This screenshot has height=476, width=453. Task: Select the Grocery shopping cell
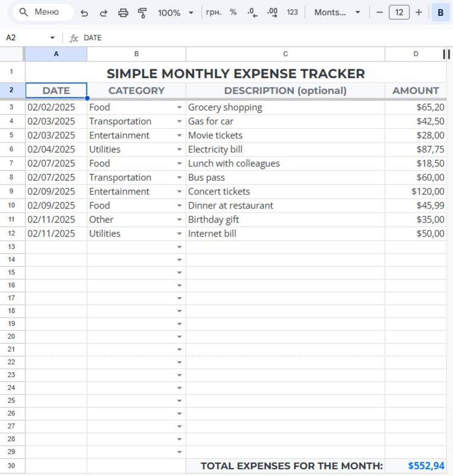(x=285, y=107)
